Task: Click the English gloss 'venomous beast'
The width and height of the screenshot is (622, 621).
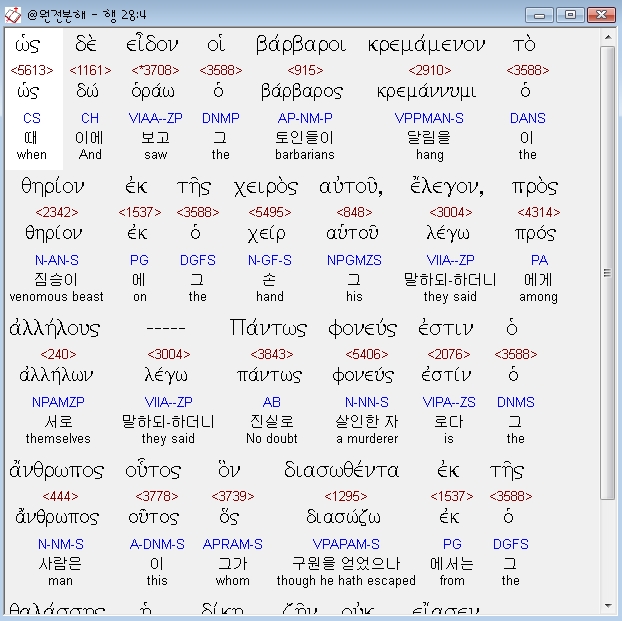Action: point(56,296)
